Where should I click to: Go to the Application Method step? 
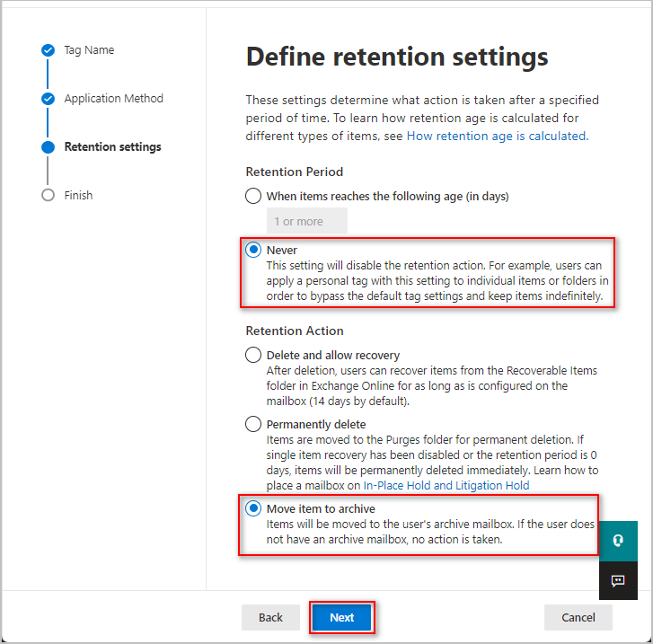coord(114,99)
